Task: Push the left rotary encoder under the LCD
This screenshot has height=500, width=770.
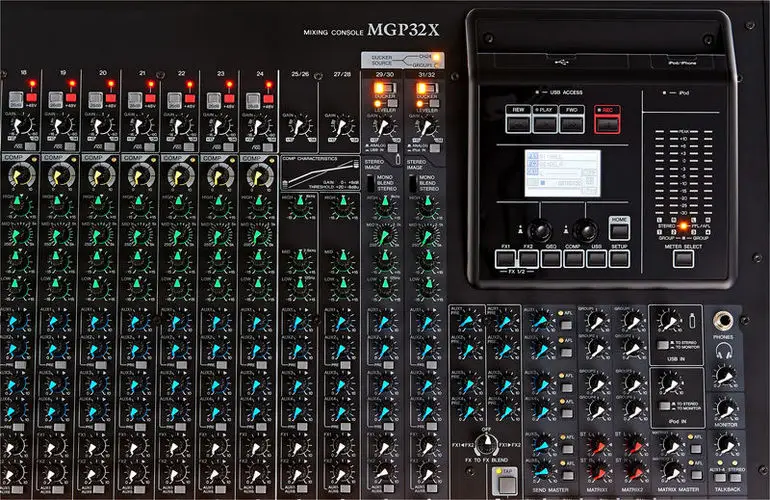Action: (x=539, y=230)
